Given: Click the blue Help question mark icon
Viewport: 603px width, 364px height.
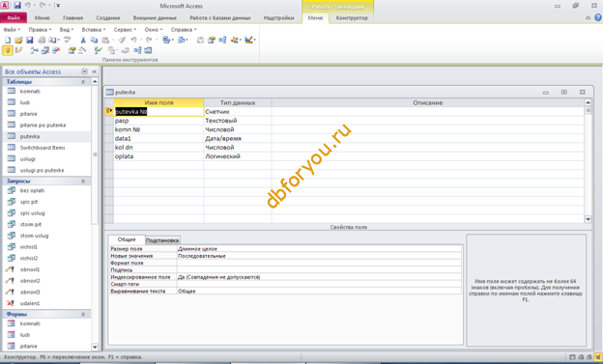Looking at the screenshot, I should [x=598, y=17].
